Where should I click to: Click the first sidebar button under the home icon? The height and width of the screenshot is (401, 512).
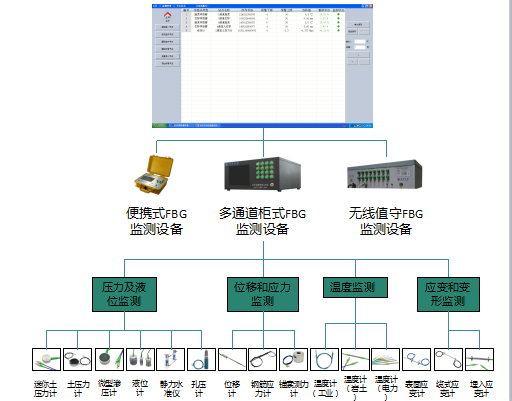(x=167, y=27)
